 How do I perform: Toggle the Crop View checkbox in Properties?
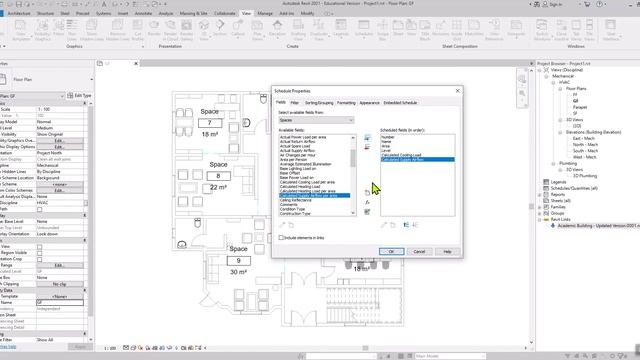point(40,247)
